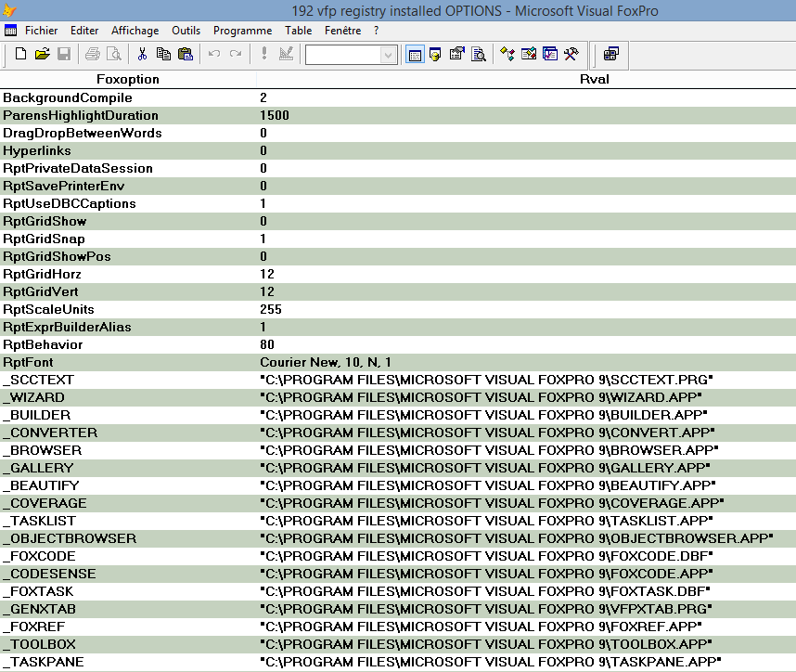796x672 pixels.
Task: Cut the selection
Action: tap(144, 54)
